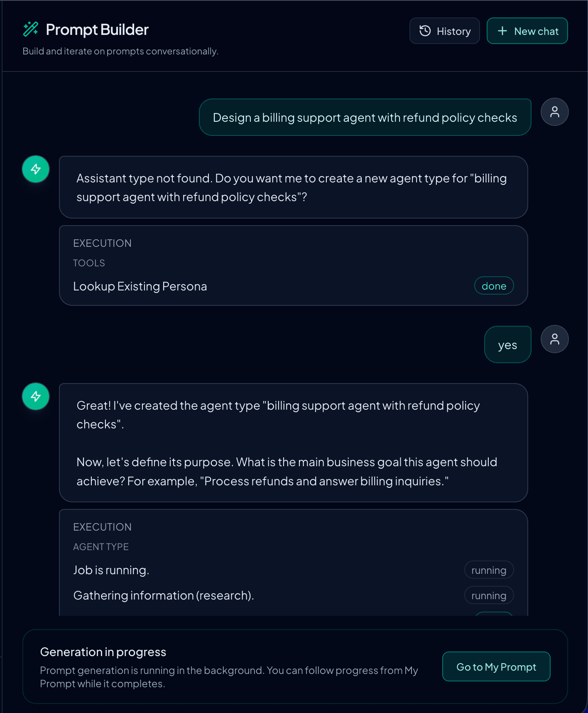Viewport: 588px width, 713px height.
Task: Start a New chat
Action: click(527, 31)
